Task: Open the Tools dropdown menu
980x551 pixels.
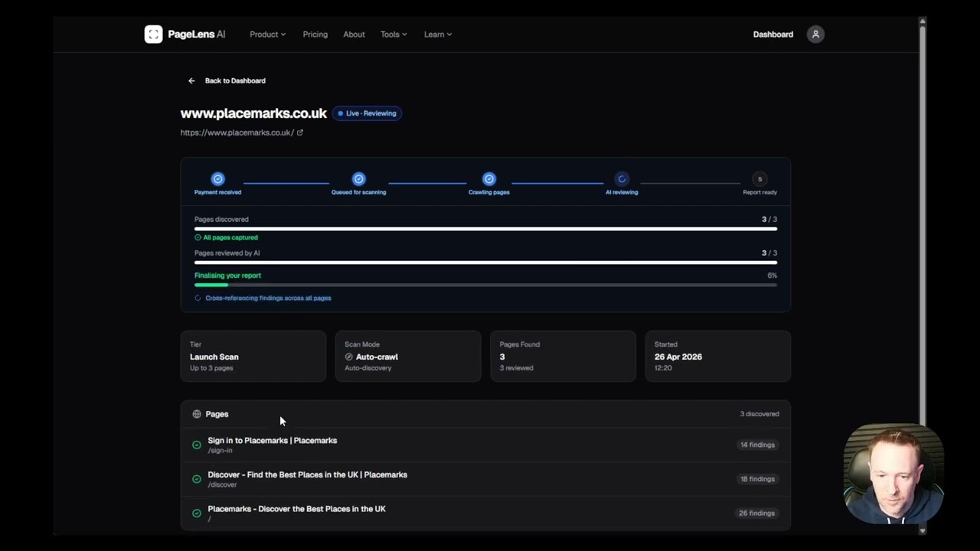Action: pos(394,34)
